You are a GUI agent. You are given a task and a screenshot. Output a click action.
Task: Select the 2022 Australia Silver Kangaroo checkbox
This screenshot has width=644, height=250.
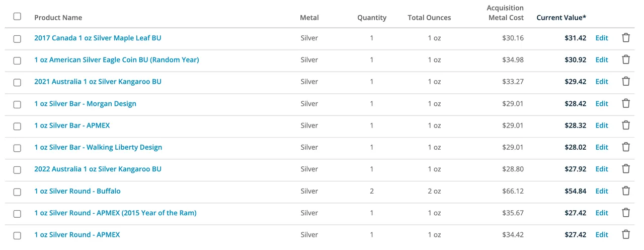coord(17,170)
